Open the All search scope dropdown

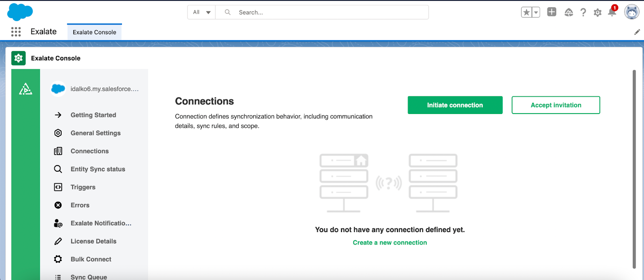(x=202, y=12)
